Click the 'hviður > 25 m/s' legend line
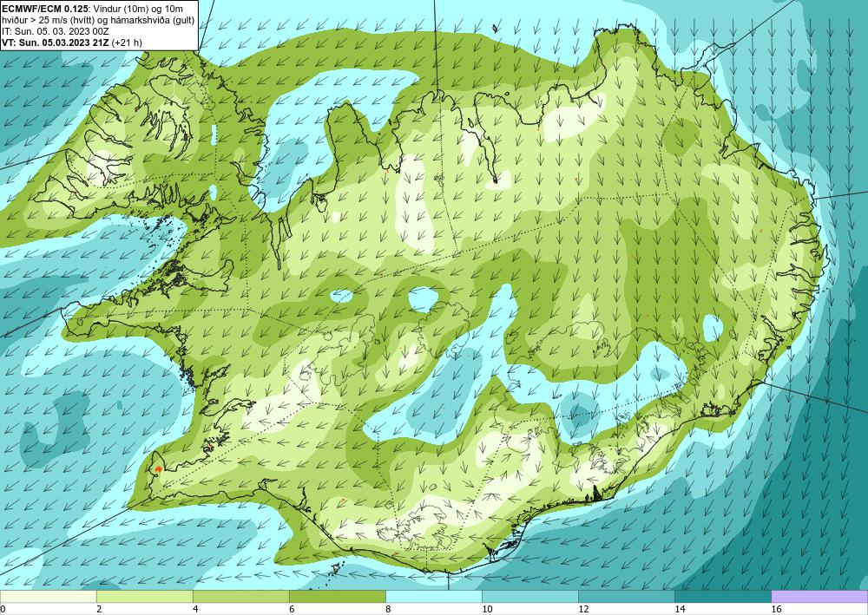The width and height of the screenshot is (868, 615). pos(98,20)
